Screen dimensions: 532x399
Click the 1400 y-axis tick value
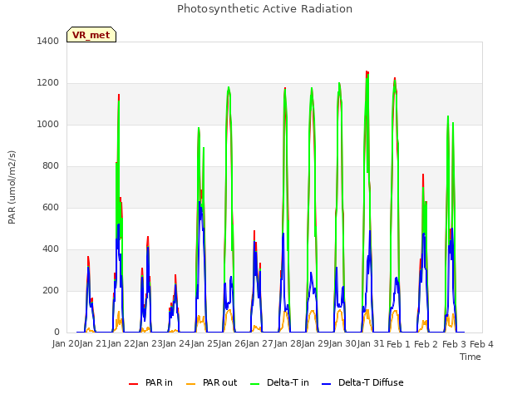(48, 41)
